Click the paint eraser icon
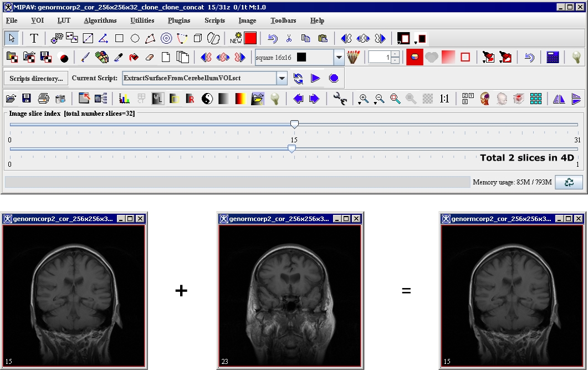This screenshot has width=588, height=370. pyautogui.click(x=149, y=57)
